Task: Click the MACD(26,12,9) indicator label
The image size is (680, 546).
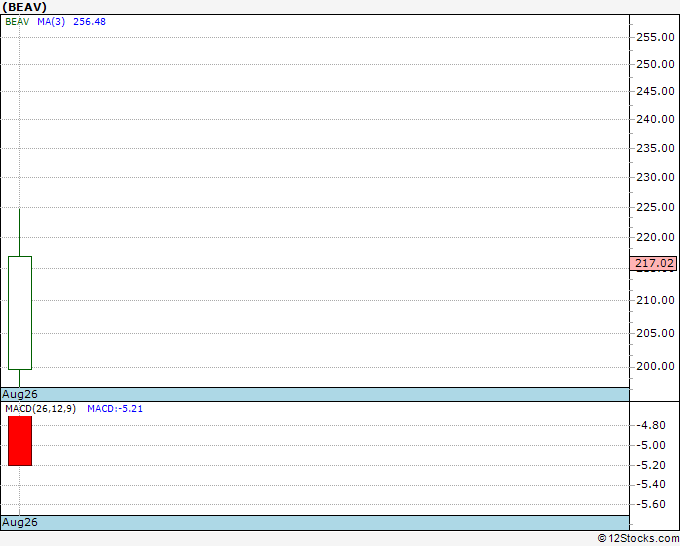Action: 40,409
